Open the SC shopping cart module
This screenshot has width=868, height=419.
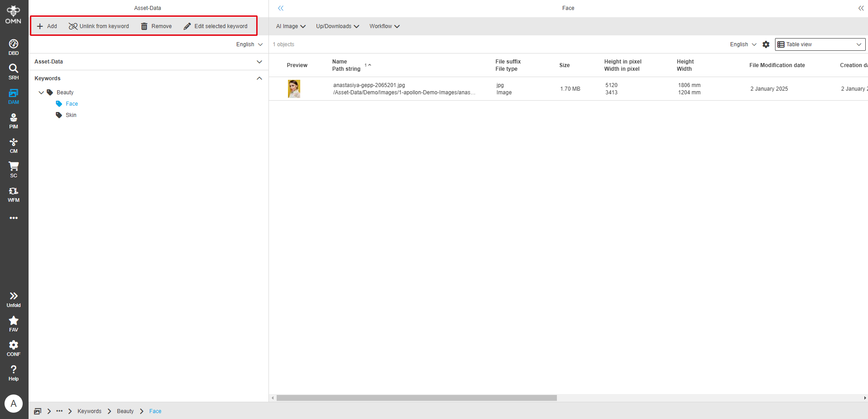coord(13,169)
